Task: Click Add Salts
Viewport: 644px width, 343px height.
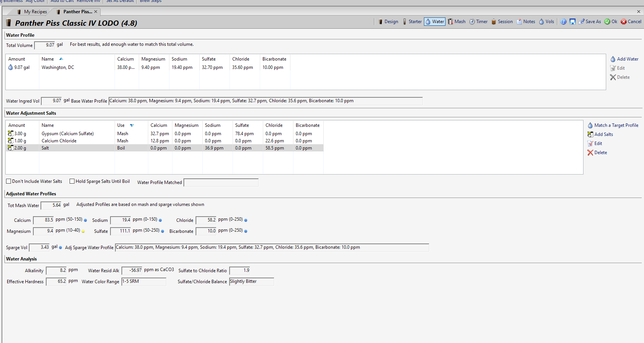Action: (600, 134)
